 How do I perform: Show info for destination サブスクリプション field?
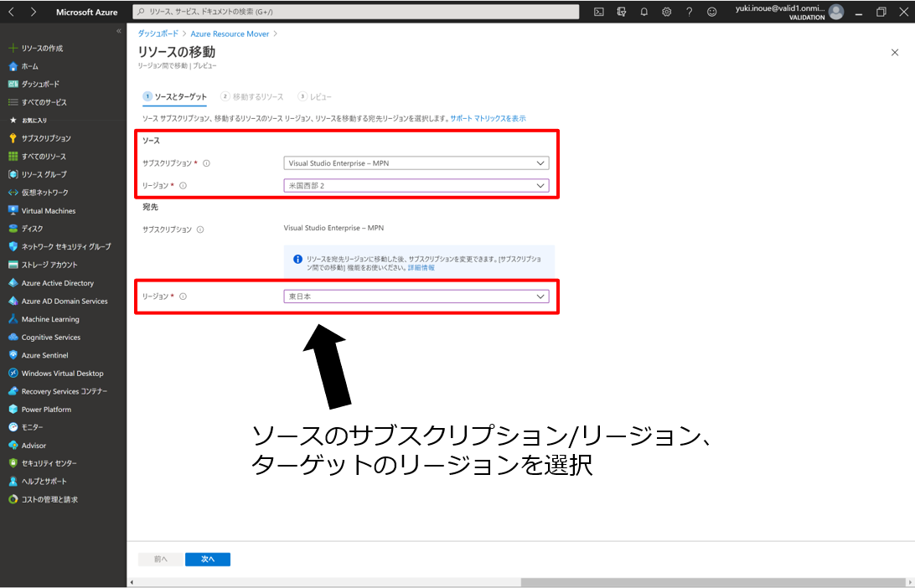[x=200, y=230]
